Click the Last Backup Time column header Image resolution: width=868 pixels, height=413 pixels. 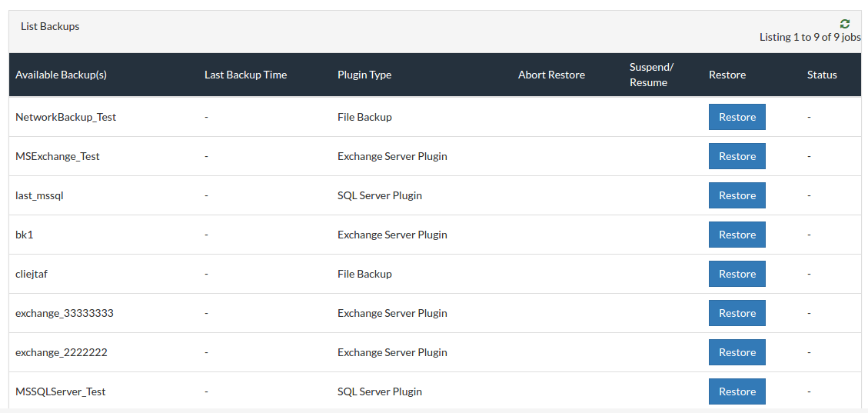point(245,75)
